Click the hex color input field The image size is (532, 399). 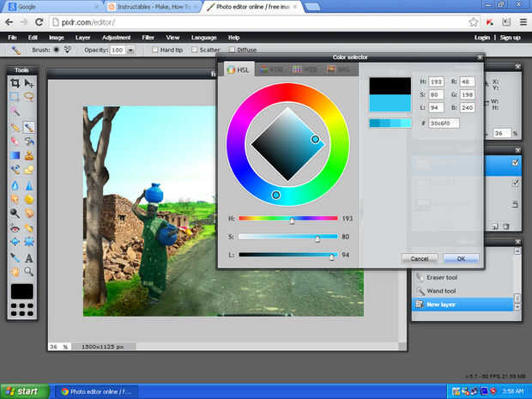tap(444, 124)
